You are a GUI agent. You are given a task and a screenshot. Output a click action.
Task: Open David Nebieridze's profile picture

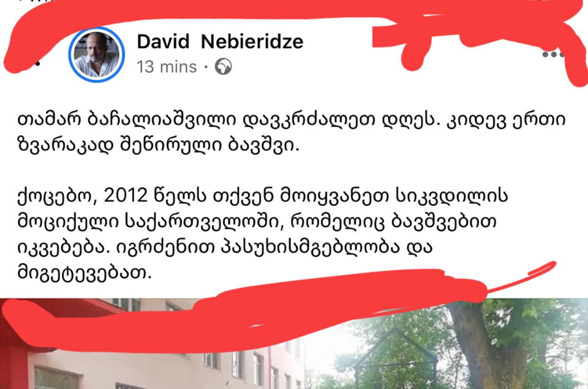(97, 55)
